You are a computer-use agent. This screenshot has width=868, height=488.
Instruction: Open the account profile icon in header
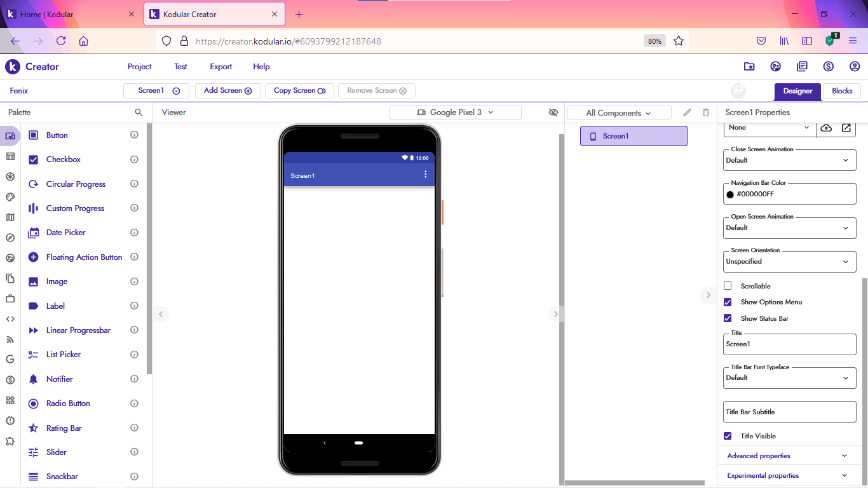coord(855,67)
